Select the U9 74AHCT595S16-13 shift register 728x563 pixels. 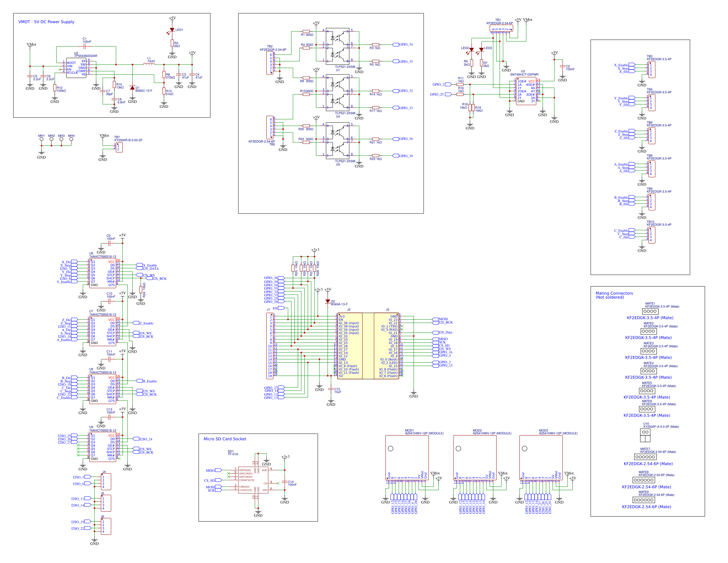103,447
